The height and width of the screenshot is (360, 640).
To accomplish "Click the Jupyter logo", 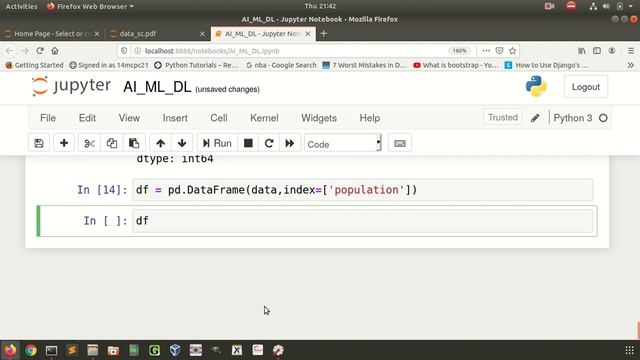I will (71, 86).
